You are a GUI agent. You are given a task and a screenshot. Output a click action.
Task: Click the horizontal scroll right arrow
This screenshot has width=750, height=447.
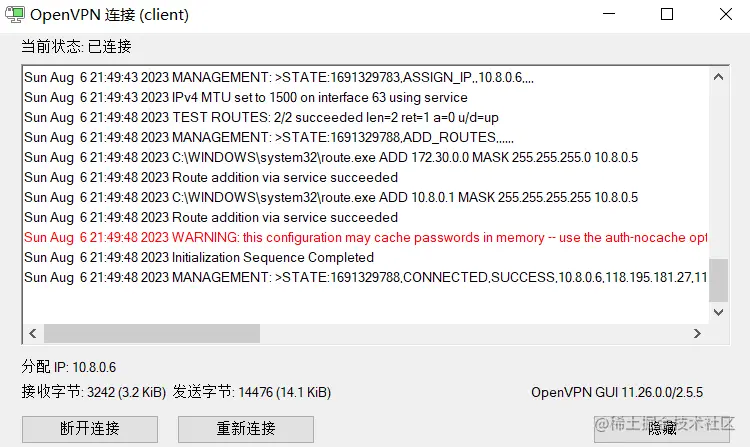click(697, 333)
